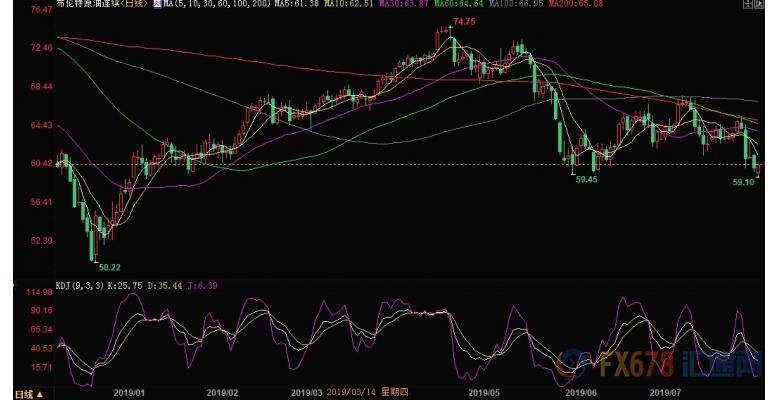Click the FX678 globe logo watermark
Viewport: 780px width, 400px height.
[x=578, y=364]
